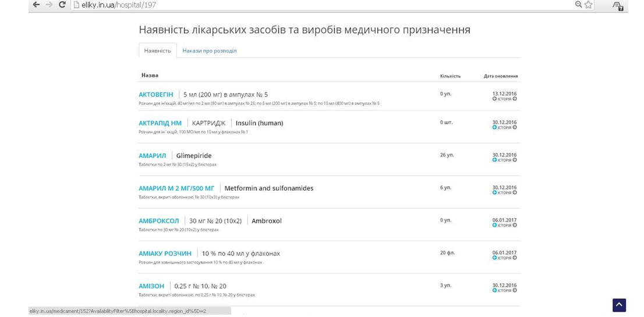This screenshot has width=644, height=317.
Task: Click the Дата оновлення column header
Action: (500, 76)
